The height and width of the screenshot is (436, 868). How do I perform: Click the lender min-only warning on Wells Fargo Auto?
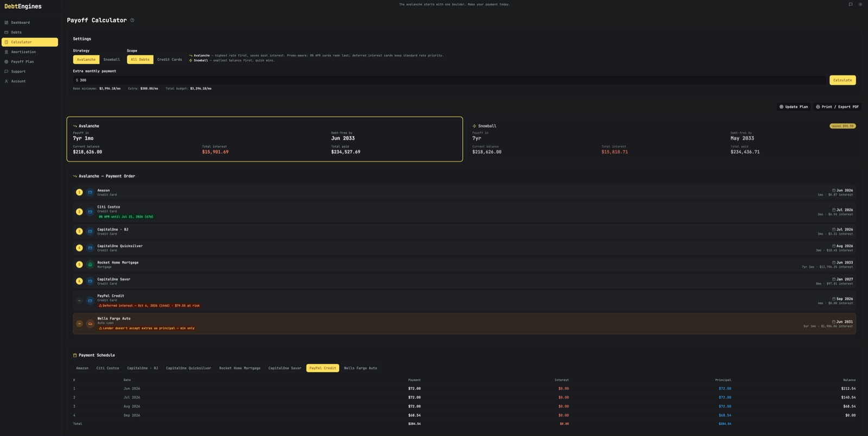[146, 328]
